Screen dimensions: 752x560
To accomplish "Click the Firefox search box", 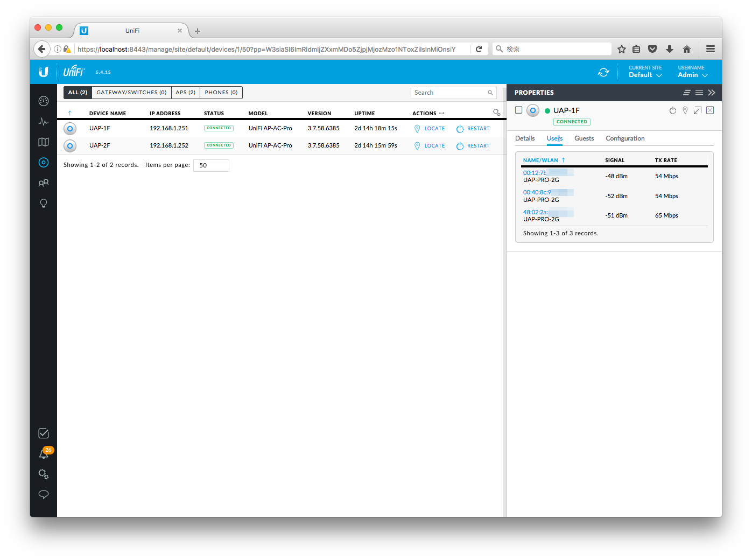I will pos(552,49).
